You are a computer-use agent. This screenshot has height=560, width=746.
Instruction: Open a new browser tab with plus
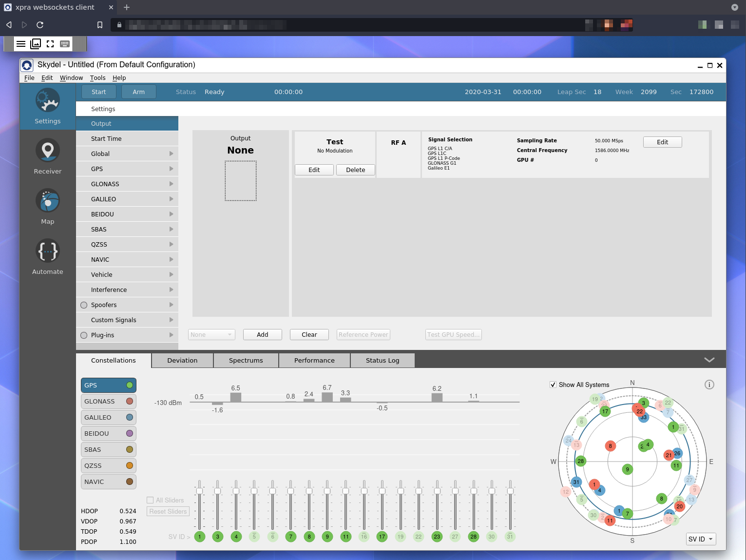pyautogui.click(x=127, y=7)
